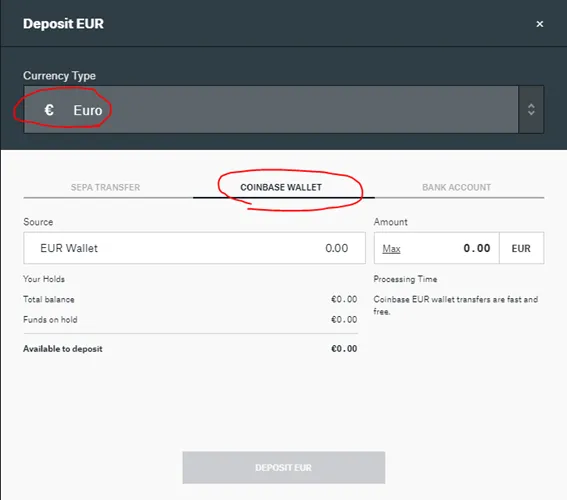
Task: Click the 'Your Holds' label
Action: click(44, 279)
